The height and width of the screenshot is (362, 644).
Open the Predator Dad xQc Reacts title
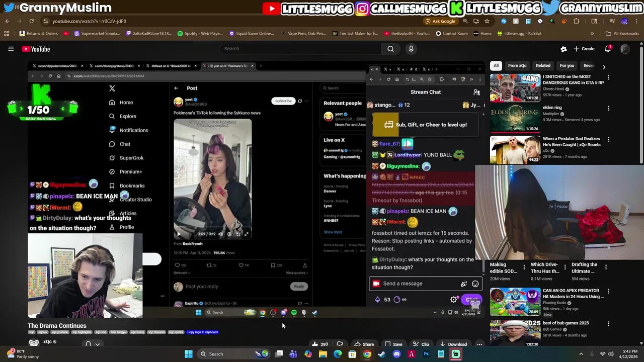[571, 142]
